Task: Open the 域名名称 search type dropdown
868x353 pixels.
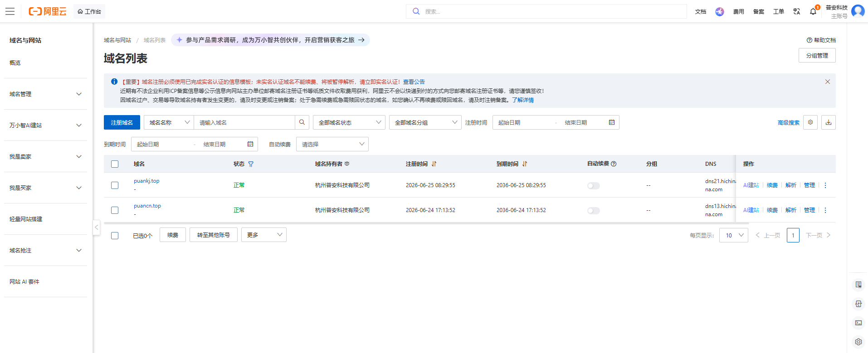Action: point(169,122)
